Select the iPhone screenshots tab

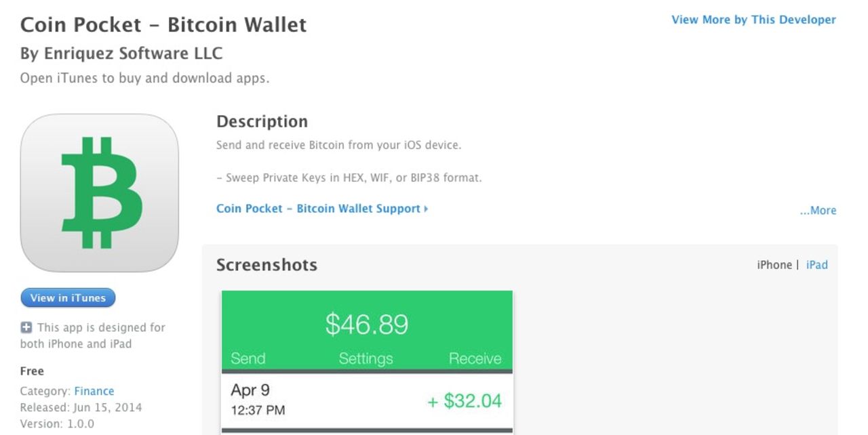coord(774,264)
